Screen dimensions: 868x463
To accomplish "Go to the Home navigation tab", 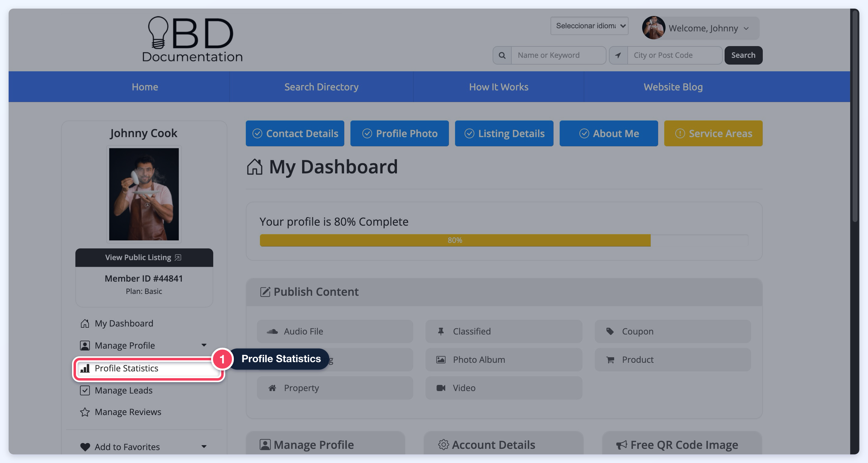I will coord(145,87).
